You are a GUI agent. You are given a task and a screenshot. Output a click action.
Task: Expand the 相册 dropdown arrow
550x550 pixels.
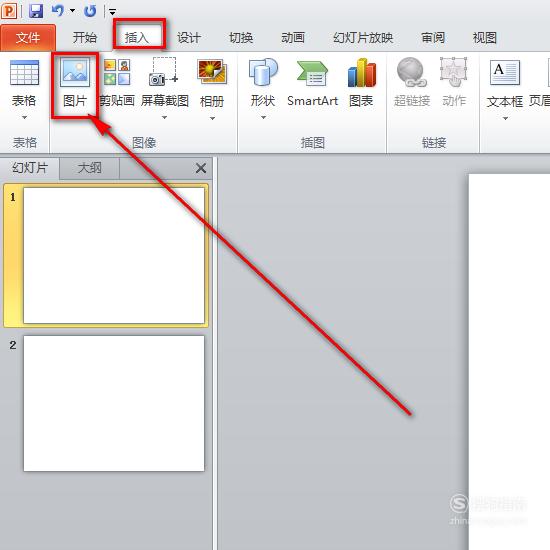tap(212, 119)
